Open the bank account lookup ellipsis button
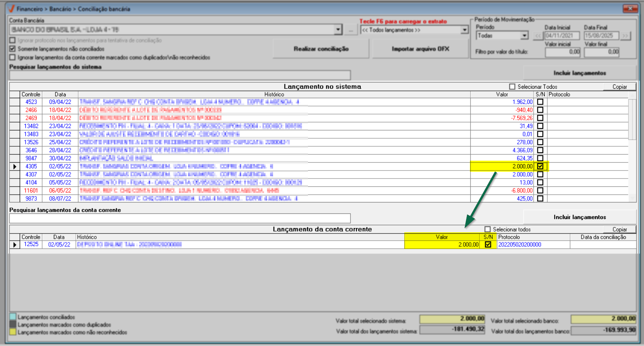The width and height of the screenshot is (644, 346). click(x=350, y=30)
